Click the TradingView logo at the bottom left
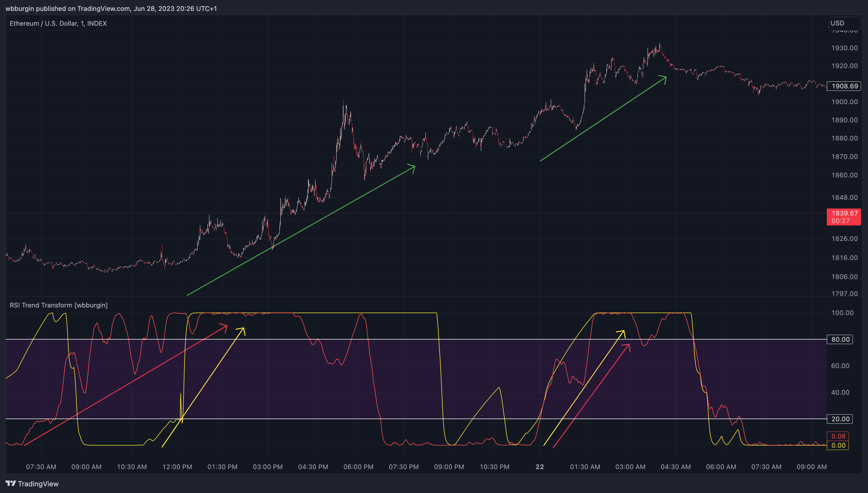The width and height of the screenshot is (868, 493). pyautogui.click(x=32, y=484)
